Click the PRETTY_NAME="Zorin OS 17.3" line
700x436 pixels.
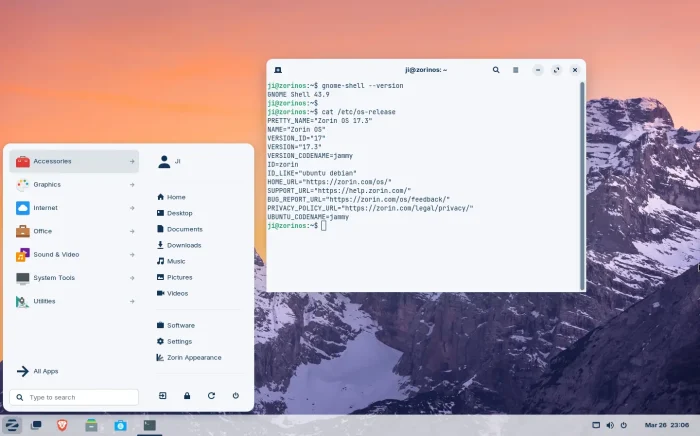(320, 121)
